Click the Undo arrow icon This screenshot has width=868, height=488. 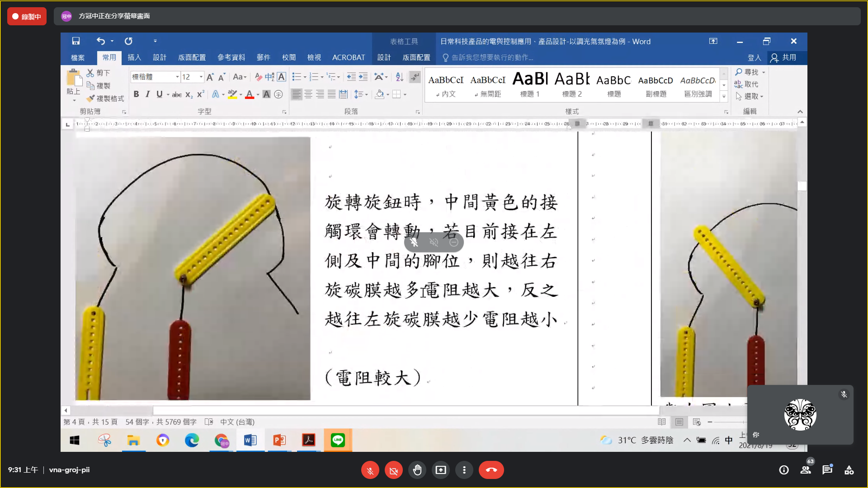pos(100,41)
